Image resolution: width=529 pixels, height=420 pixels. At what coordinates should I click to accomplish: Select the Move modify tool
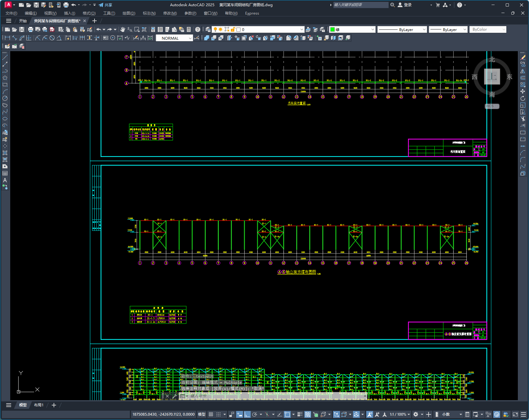[x=523, y=91]
